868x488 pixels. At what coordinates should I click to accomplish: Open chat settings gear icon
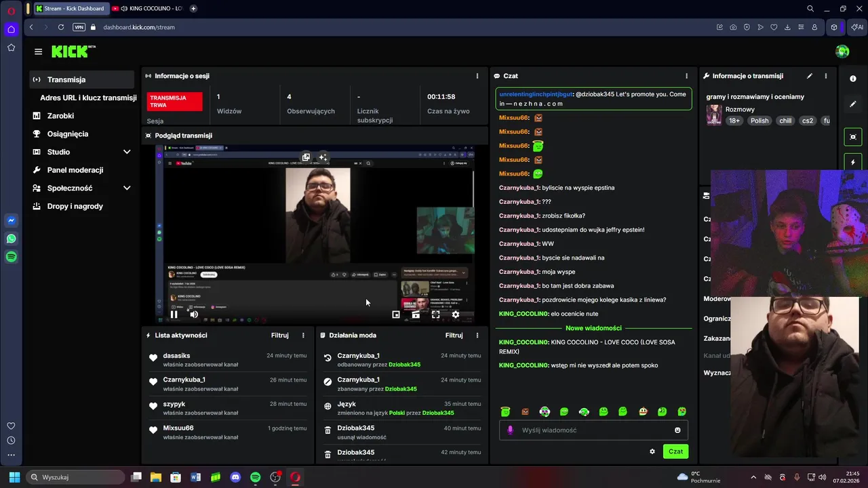(x=652, y=451)
